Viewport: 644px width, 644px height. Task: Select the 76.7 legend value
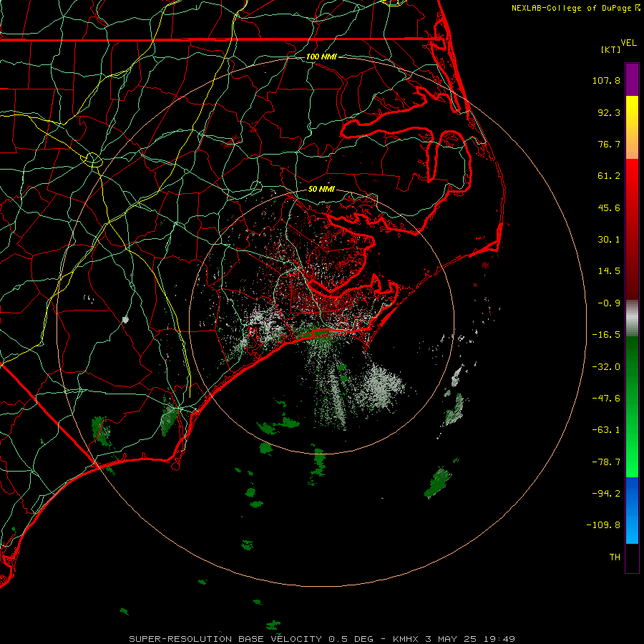pyautogui.click(x=609, y=144)
